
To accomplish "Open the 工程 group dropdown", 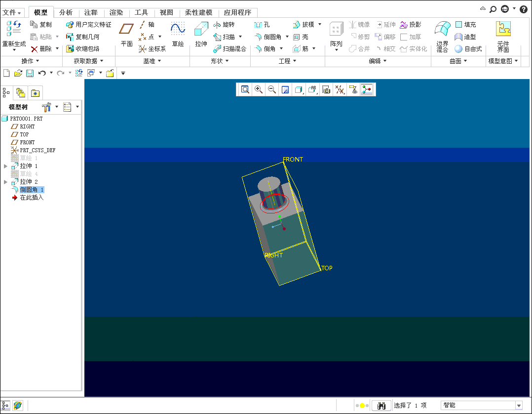I will coord(287,61).
